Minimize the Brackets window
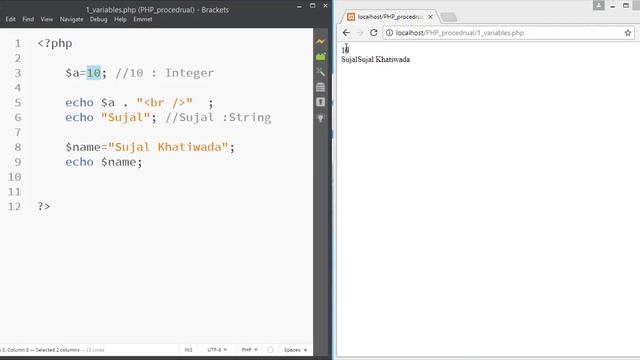Screen dimensions: 640x360 point(299,6)
